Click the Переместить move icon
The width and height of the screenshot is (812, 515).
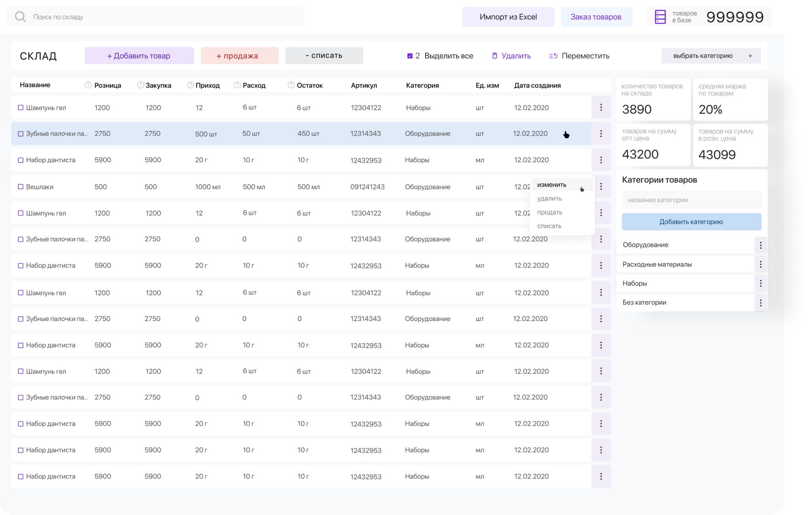(553, 56)
